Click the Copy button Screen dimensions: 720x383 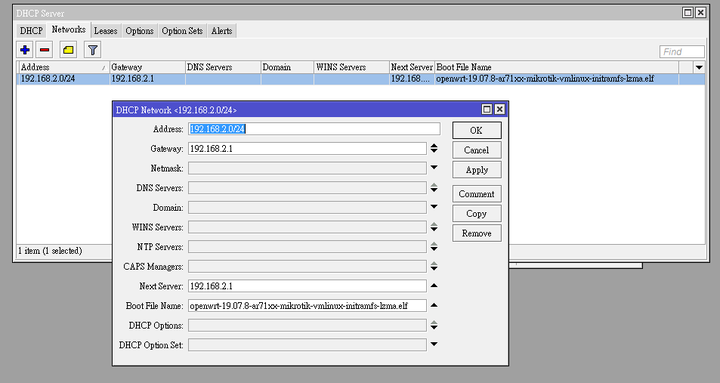pyautogui.click(x=477, y=214)
